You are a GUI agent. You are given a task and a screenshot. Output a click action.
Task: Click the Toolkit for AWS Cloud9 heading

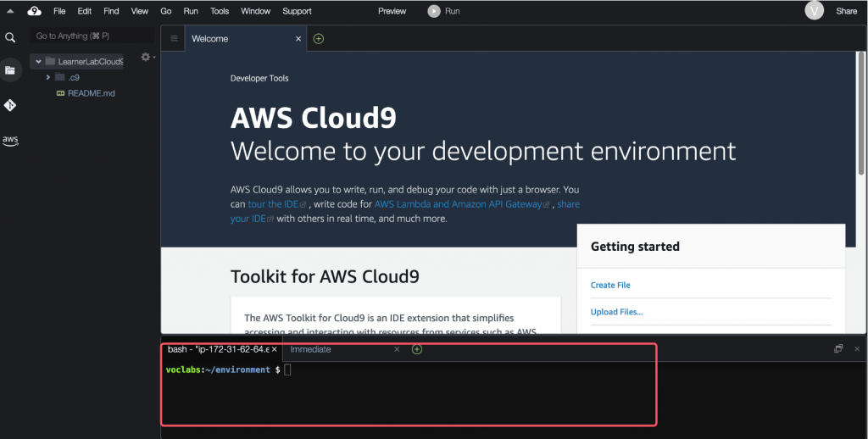pyautogui.click(x=325, y=276)
